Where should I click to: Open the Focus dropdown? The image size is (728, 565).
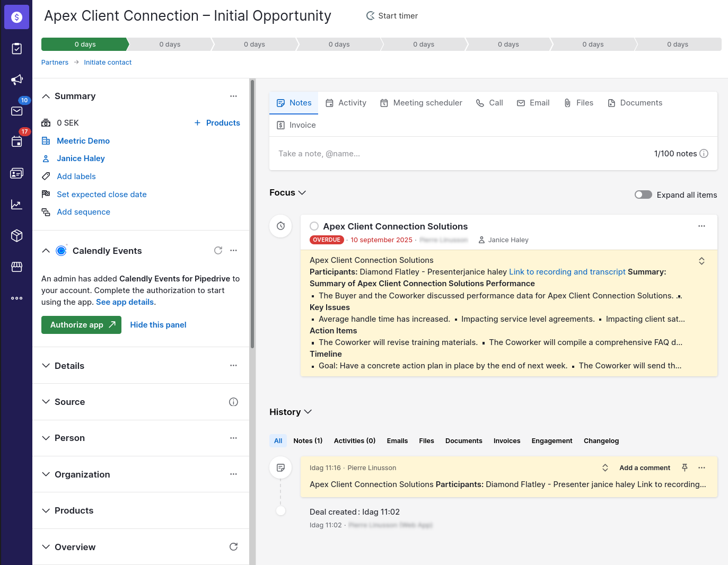tap(287, 192)
